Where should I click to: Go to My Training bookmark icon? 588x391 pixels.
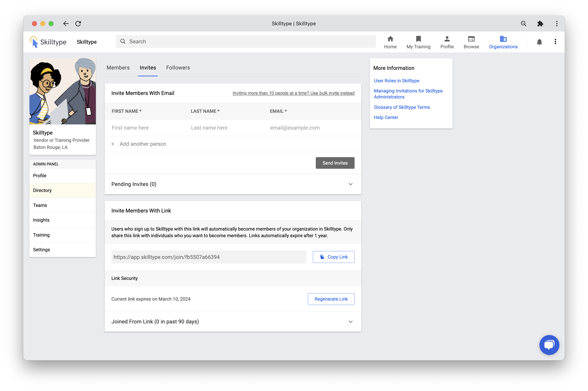pyautogui.click(x=418, y=39)
